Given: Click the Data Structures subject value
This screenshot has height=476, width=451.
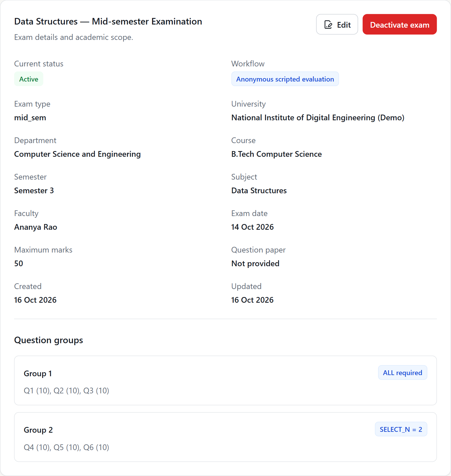Looking at the screenshot, I should [259, 191].
